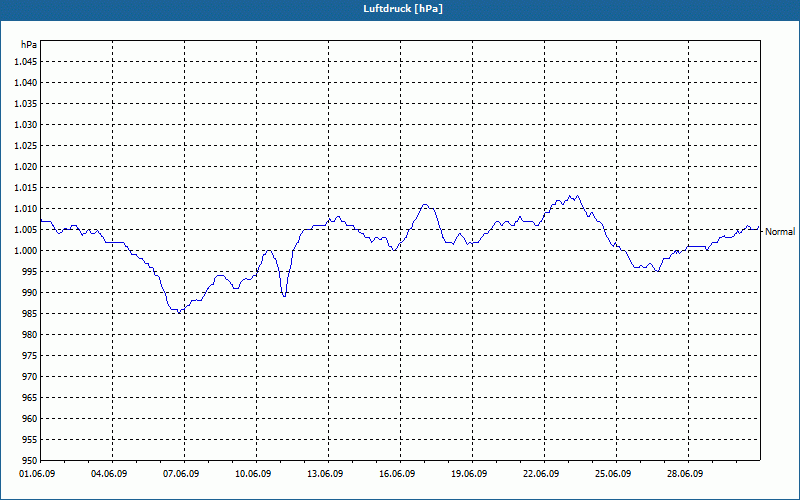Click the 1.045 y-axis value
Screen dimensions: 800x500
point(27,62)
